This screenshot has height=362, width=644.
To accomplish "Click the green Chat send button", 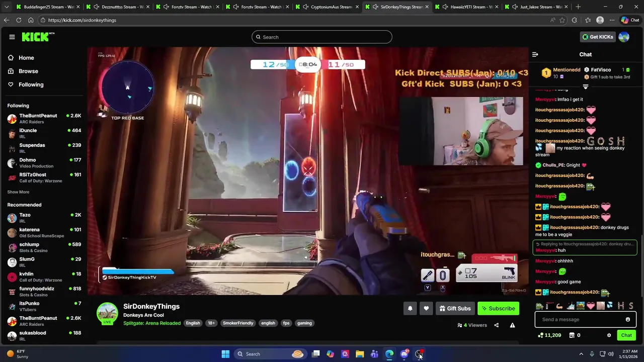I will 626,335.
